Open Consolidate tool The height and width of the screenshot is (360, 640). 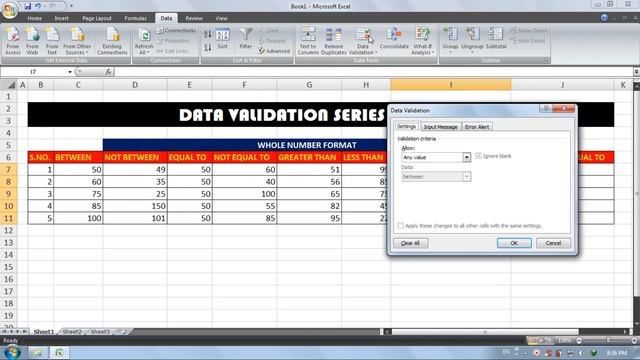tap(394, 39)
